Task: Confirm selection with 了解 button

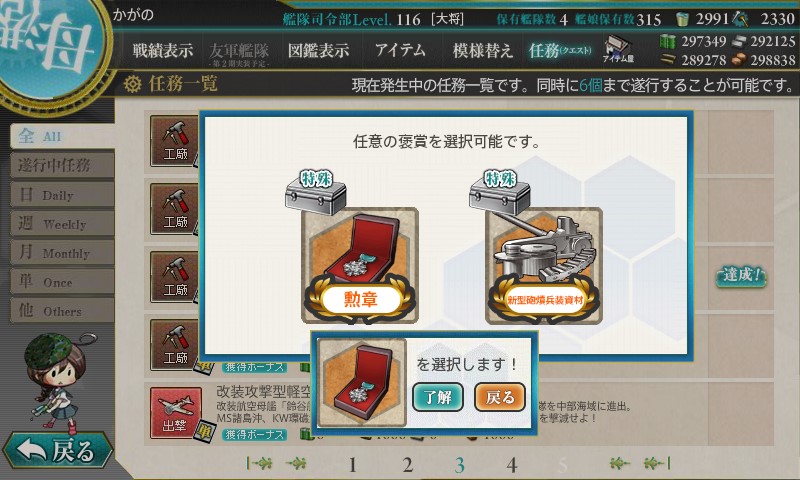Action: (x=438, y=397)
